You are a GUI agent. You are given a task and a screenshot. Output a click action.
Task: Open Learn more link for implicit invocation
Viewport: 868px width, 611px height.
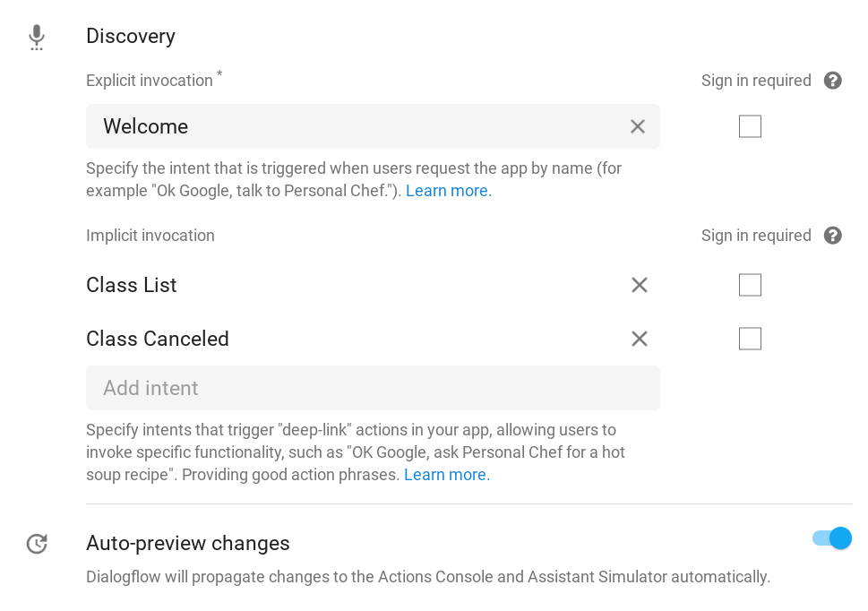click(446, 475)
